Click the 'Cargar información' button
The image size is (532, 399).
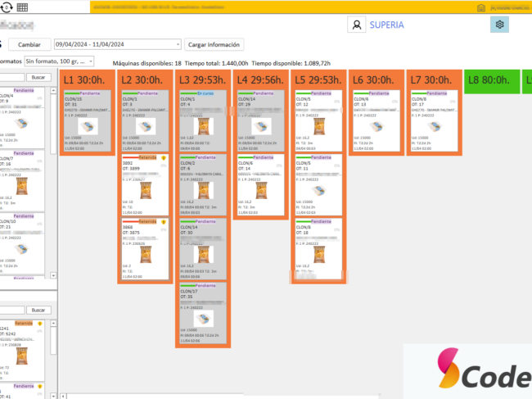[x=214, y=44]
